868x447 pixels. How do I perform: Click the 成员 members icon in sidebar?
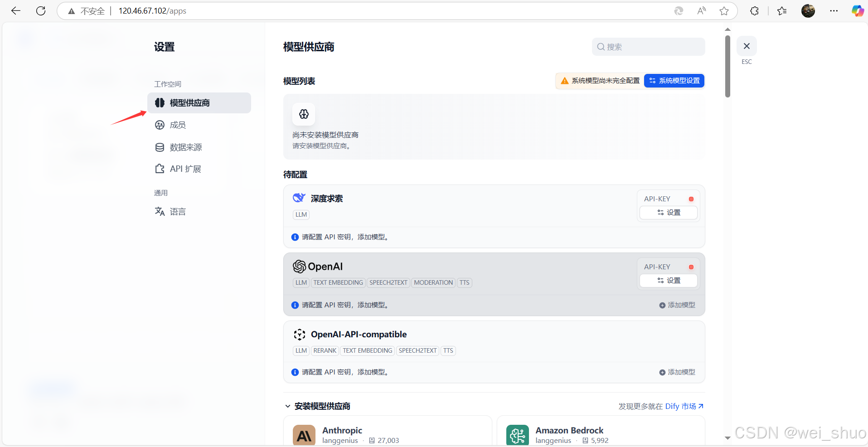(x=160, y=125)
